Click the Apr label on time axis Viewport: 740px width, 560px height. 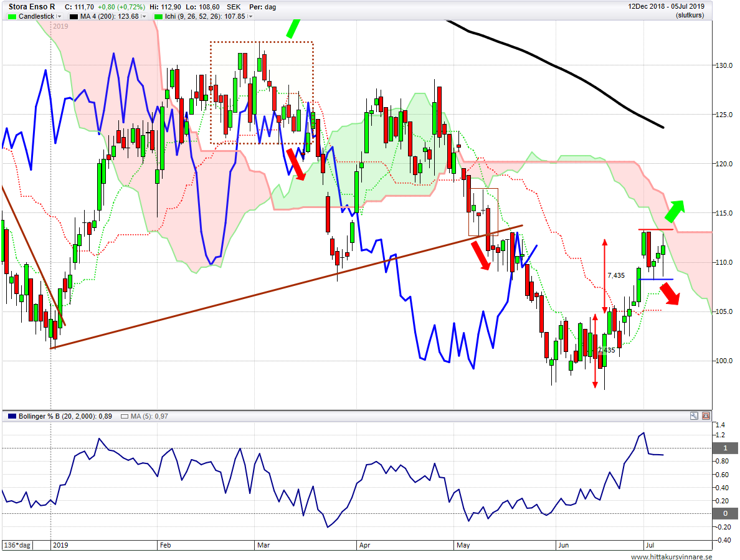click(364, 545)
